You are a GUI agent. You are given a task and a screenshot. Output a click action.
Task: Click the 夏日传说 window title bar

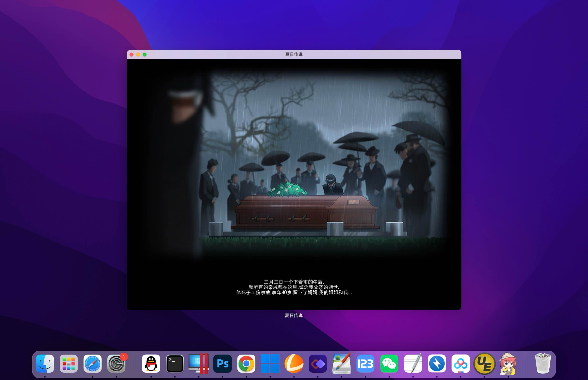pyautogui.click(x=294, y=54)
